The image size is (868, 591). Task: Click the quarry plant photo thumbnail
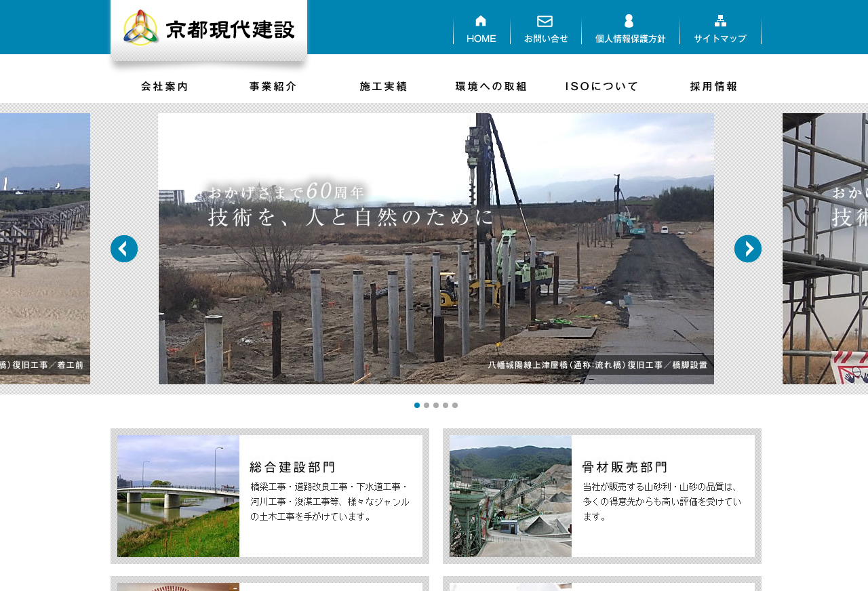pyautogui.click(x=511, y=496)
